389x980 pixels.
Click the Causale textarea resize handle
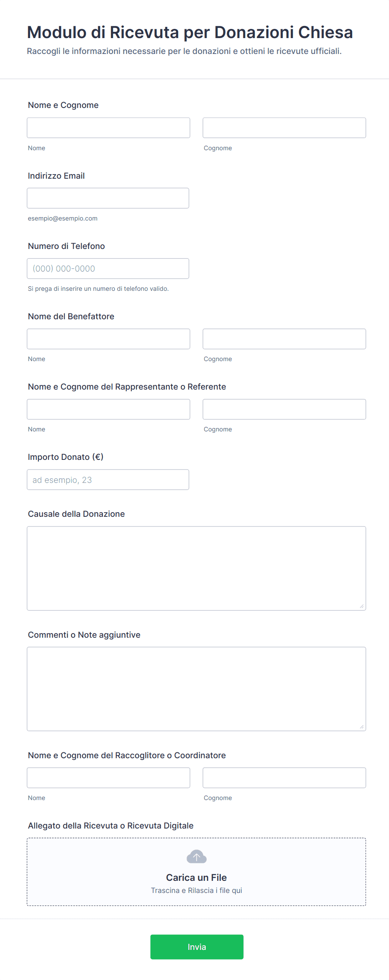tap(362, 606)
